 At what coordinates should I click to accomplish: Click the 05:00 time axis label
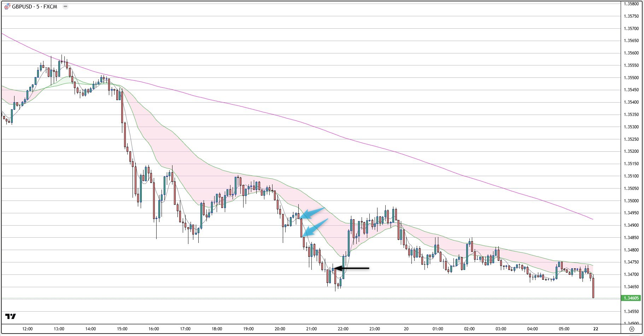pyautogui.click(x=564, y=329)
